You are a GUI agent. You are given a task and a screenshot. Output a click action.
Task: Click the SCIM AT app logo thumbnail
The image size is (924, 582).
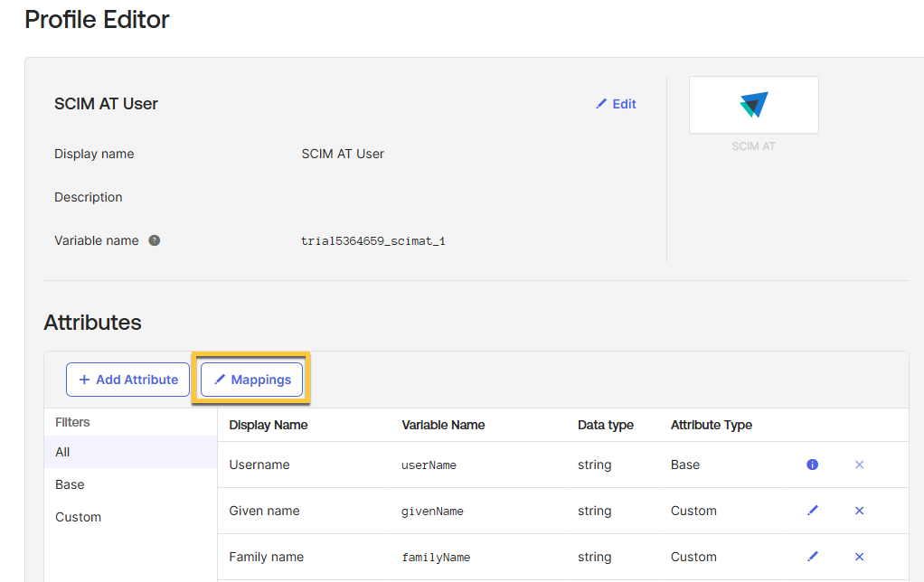754,105
